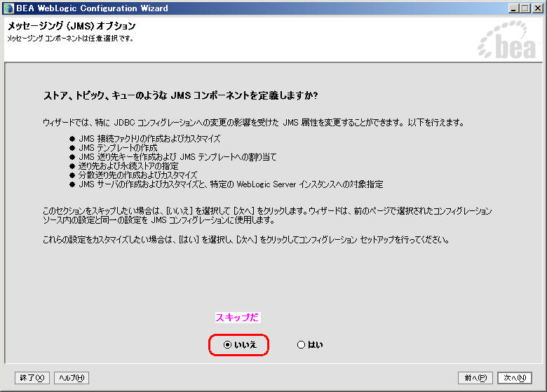Click the メッセージング (JMS) オプション heading

click(x=72, y=26)
